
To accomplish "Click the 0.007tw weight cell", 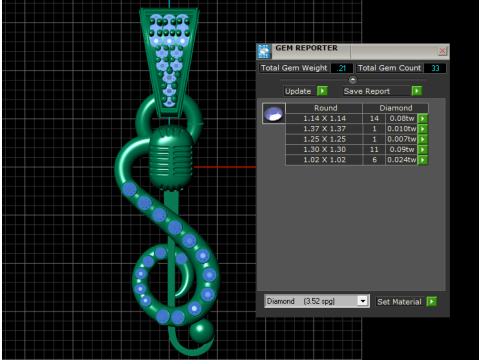I will pos(402,139).
